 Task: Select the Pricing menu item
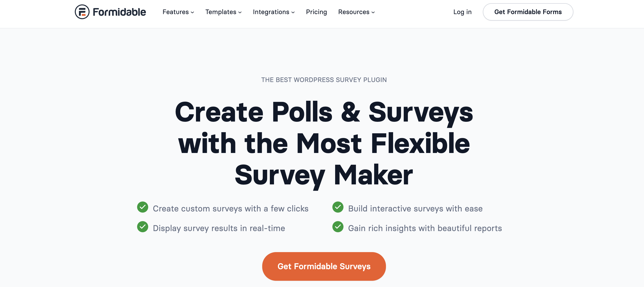(316, 12)
